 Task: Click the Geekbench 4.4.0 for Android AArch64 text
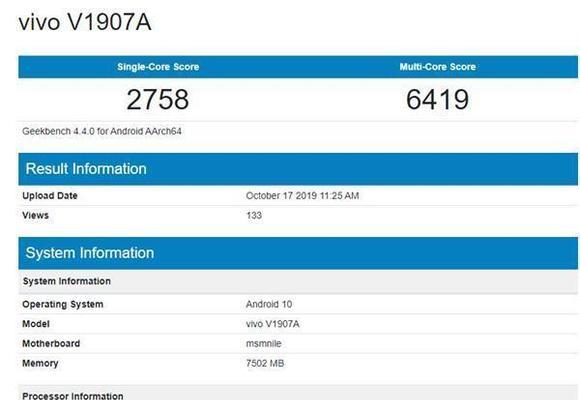coord(102,131)
